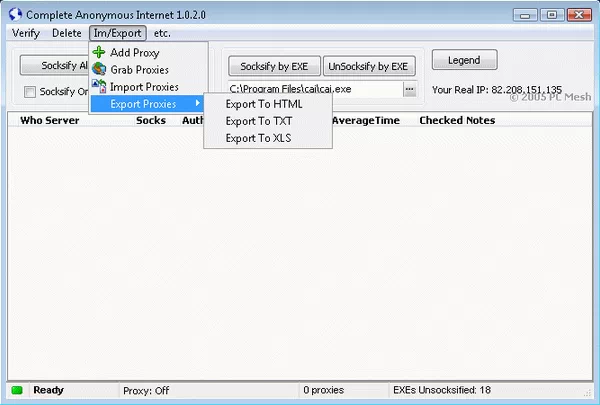Click the Auth column header
The width and height of the screenshot is (600, 405).
tap(192, 120)
